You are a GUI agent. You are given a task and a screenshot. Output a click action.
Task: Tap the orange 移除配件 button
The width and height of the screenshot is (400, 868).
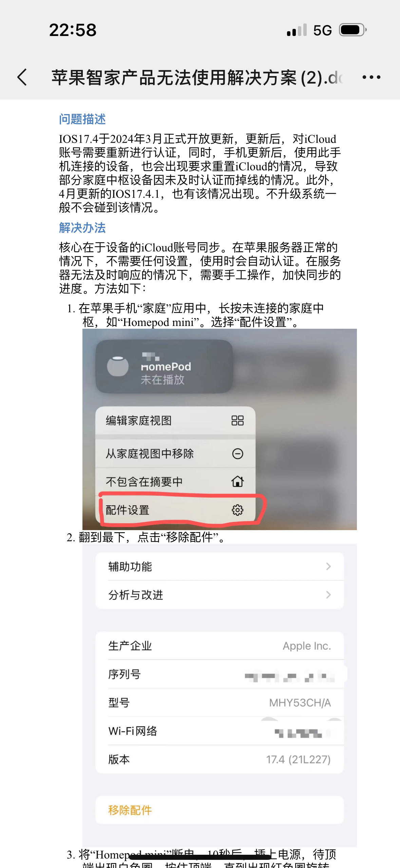tap(220, 810)
